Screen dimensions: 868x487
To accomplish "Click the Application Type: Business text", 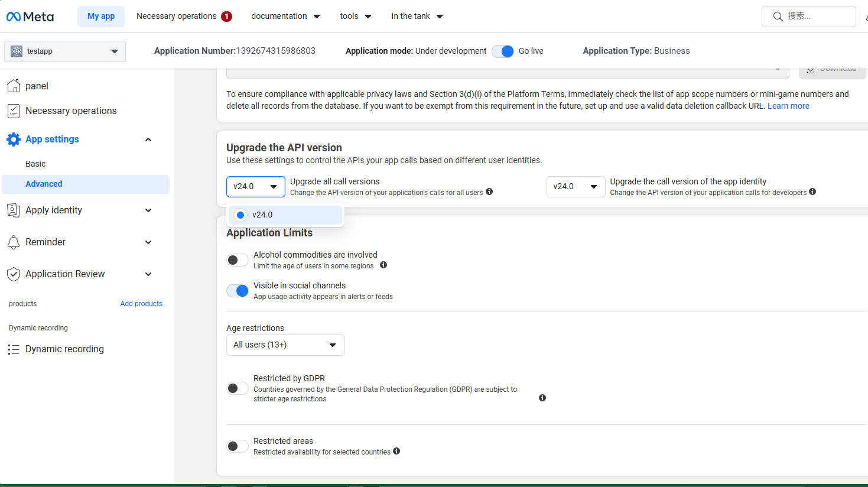I will point(636,51).
